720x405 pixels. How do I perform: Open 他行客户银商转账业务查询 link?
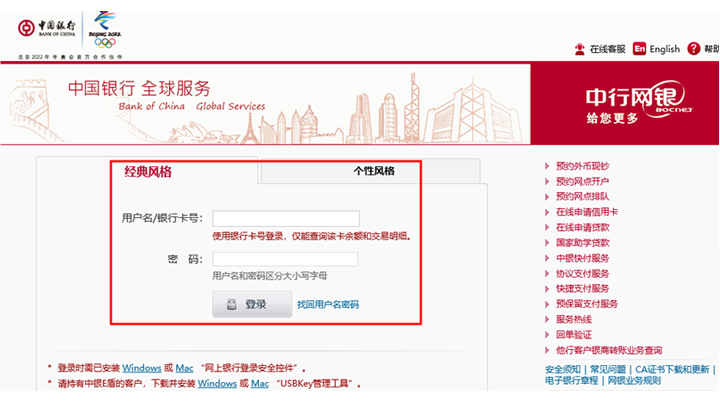[x=608, y=350]
